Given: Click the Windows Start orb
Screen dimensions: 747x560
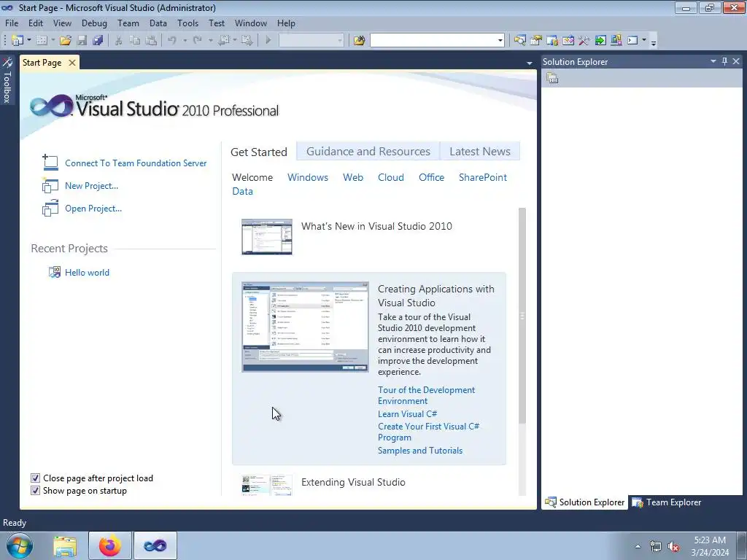Looking at the screenshot, I should [20, 545].
